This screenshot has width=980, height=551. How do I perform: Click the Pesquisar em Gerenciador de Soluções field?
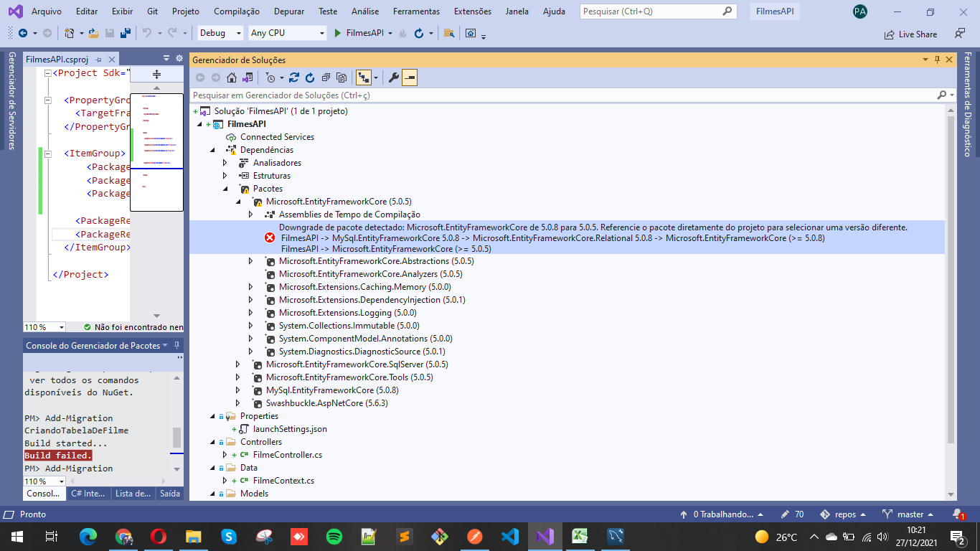click(x=574, y=95)
